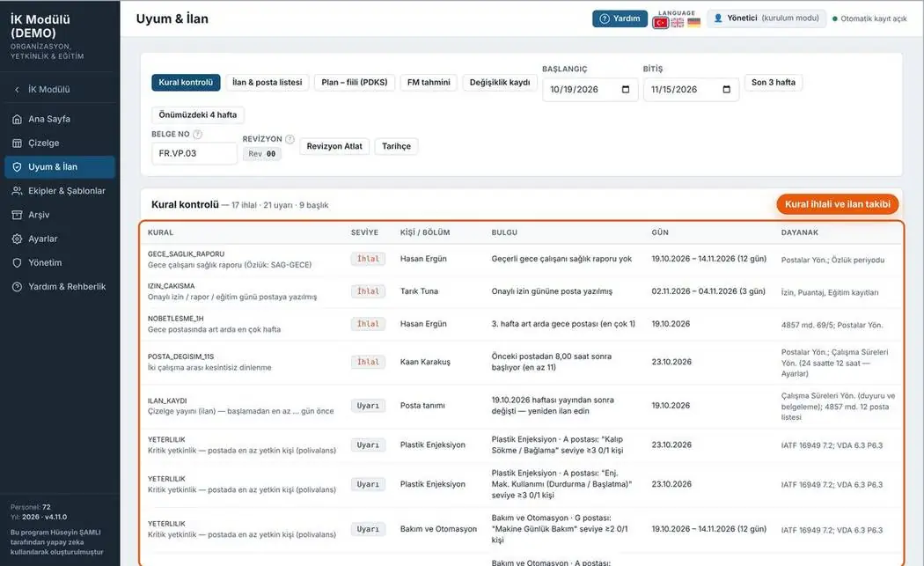This screenshot has width=924, height=566.
Task: Click the Yardım help button
Action: click(x=620, y=18)
